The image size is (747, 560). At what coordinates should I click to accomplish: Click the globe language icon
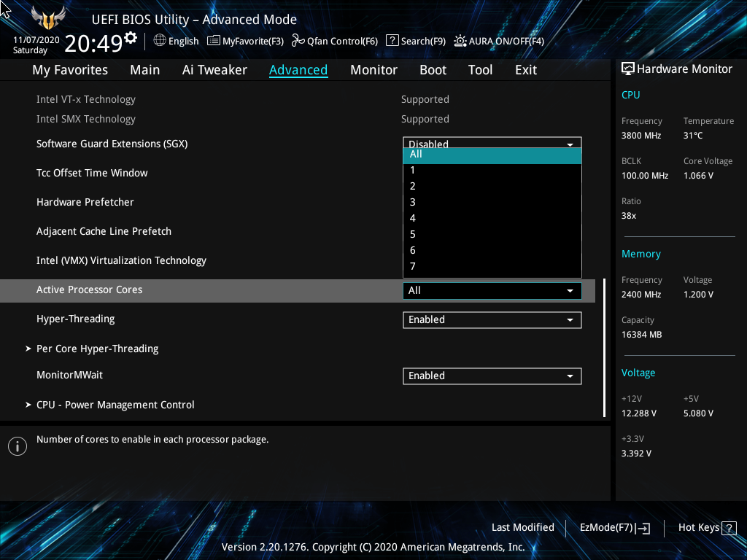(x=160, y=41)
